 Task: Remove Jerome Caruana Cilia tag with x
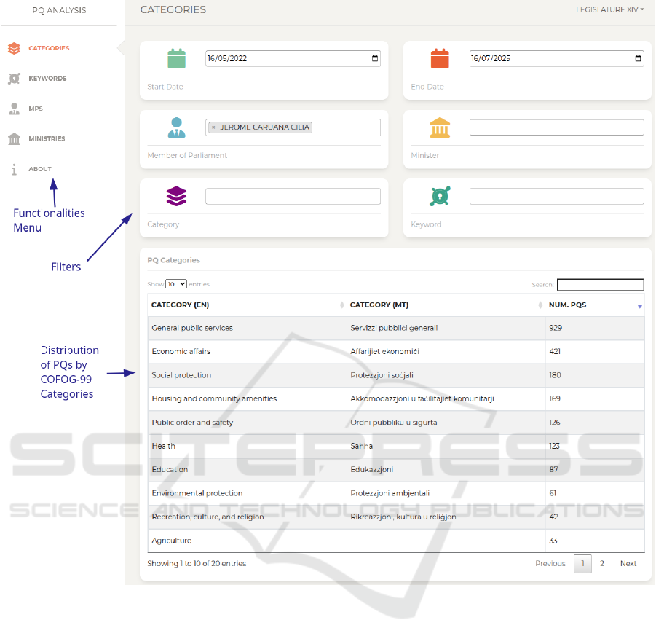click(213, 127)
